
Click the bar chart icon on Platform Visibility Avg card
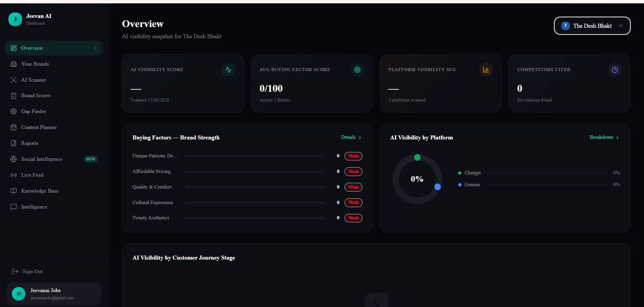486,70
